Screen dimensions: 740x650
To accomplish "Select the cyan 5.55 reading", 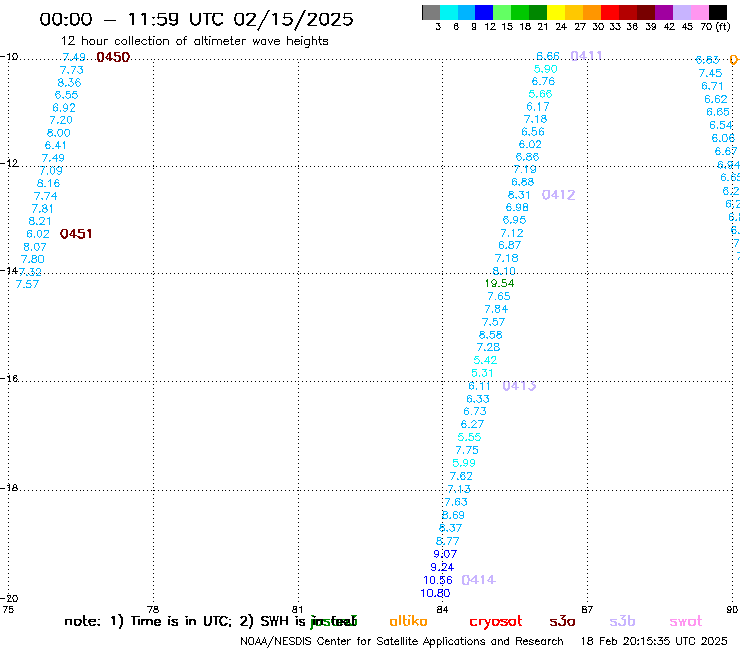I will pos(469,437).
